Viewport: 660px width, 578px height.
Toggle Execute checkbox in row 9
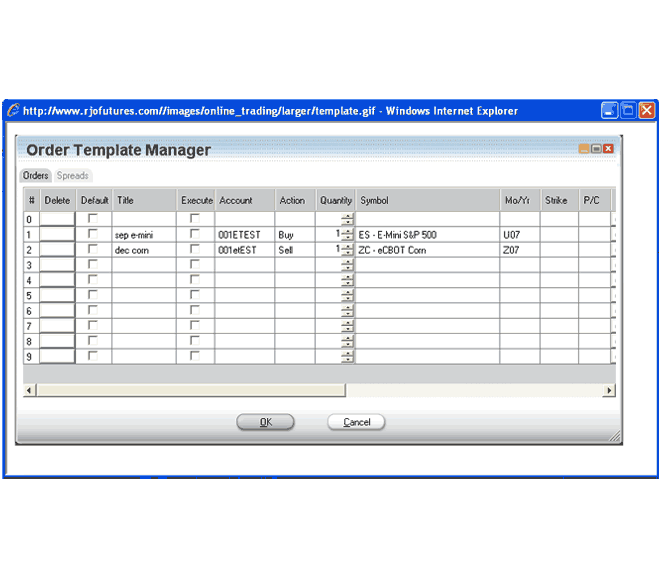[194, 356]
